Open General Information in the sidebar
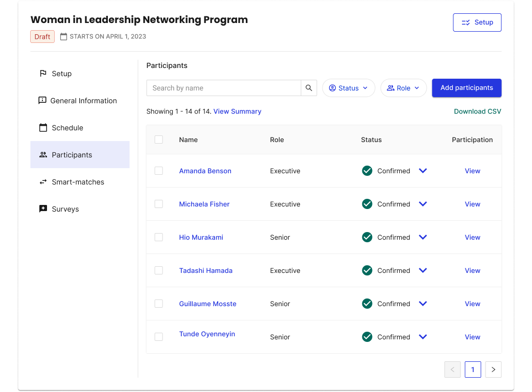This screenshot has height=392, width=532. pos(80,101)
